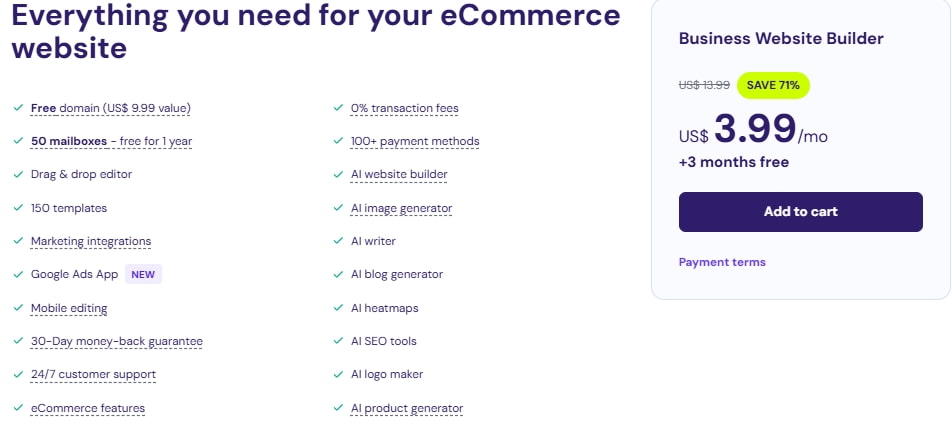
Task: Click the eCommerce features item
Action: pos(88,408)
